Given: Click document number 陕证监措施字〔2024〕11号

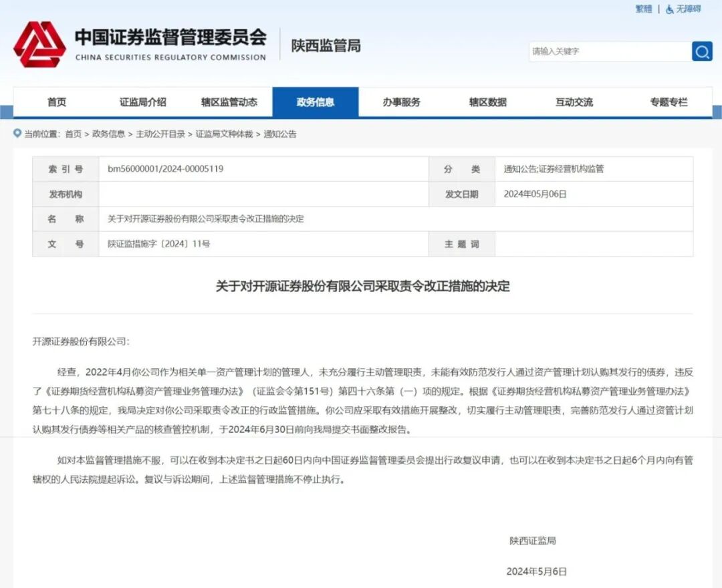Looking at the screenshot, I should [159, 243].
